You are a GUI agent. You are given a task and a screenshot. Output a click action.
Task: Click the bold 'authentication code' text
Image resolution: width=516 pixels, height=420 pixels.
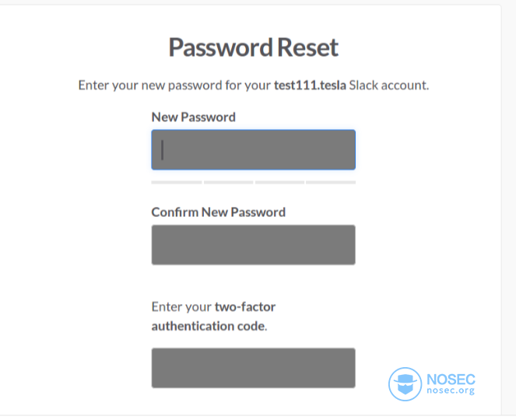(208, 326)
